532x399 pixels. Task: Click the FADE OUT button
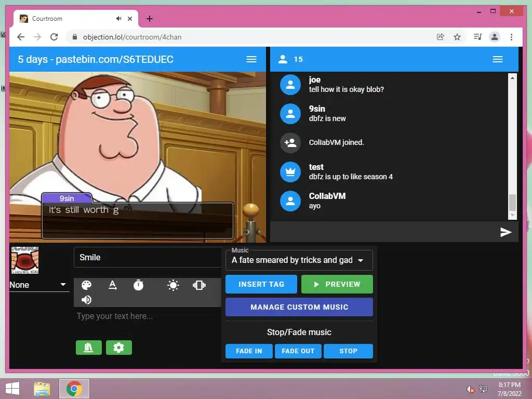298,351
